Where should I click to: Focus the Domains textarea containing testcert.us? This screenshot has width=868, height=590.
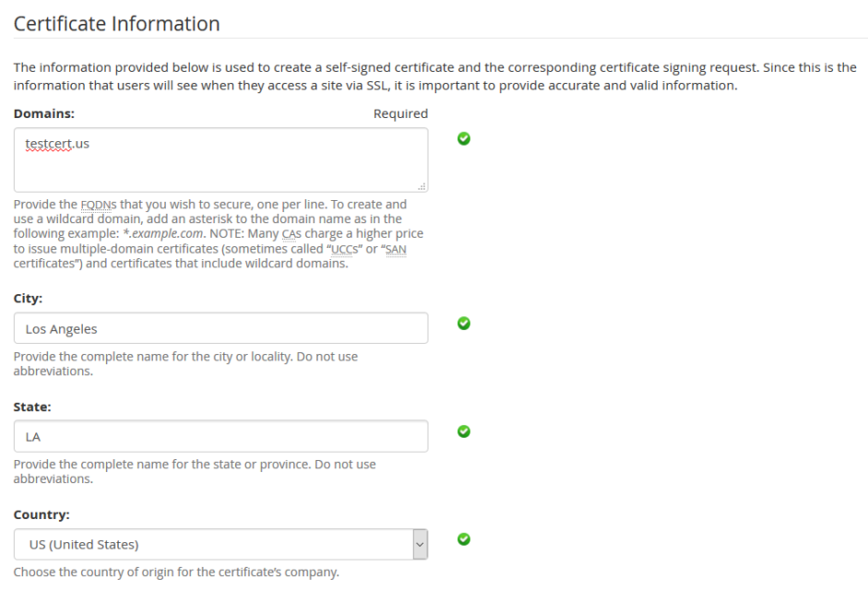click(x=221, y=159)
